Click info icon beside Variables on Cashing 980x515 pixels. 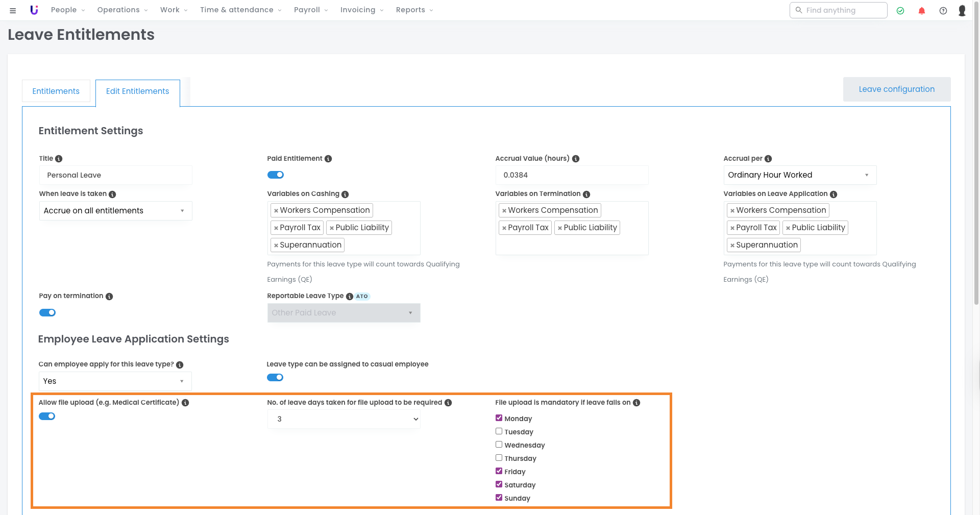345,194
